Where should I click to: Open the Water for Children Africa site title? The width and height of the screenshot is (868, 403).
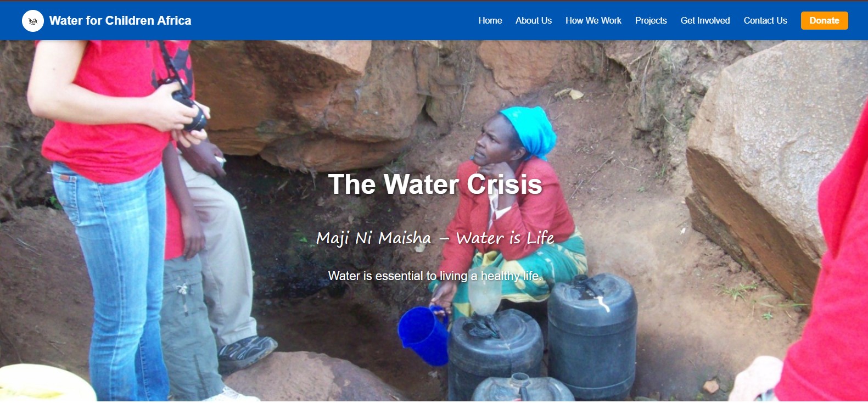(x=120, y=21)
